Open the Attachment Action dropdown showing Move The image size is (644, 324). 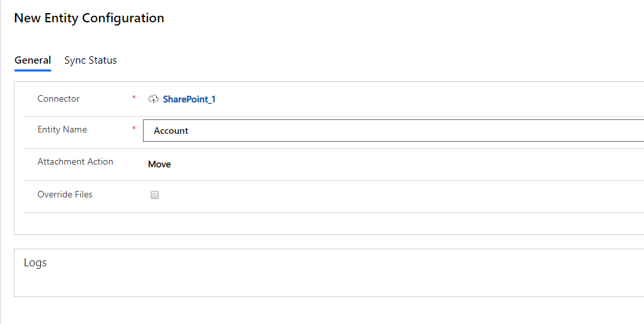395,164
